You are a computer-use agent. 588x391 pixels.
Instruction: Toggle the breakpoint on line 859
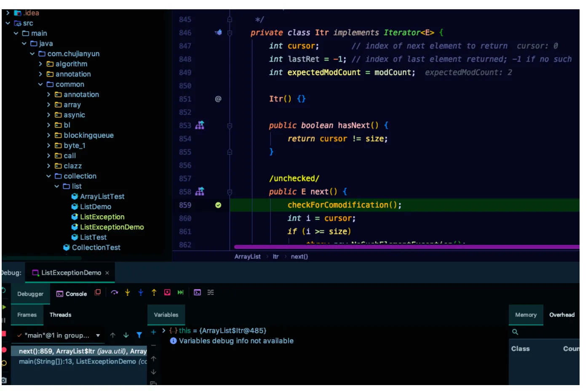point(218,205)
